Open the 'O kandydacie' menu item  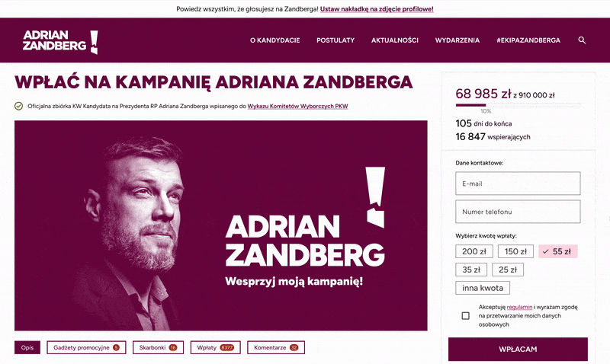[274, 40]
